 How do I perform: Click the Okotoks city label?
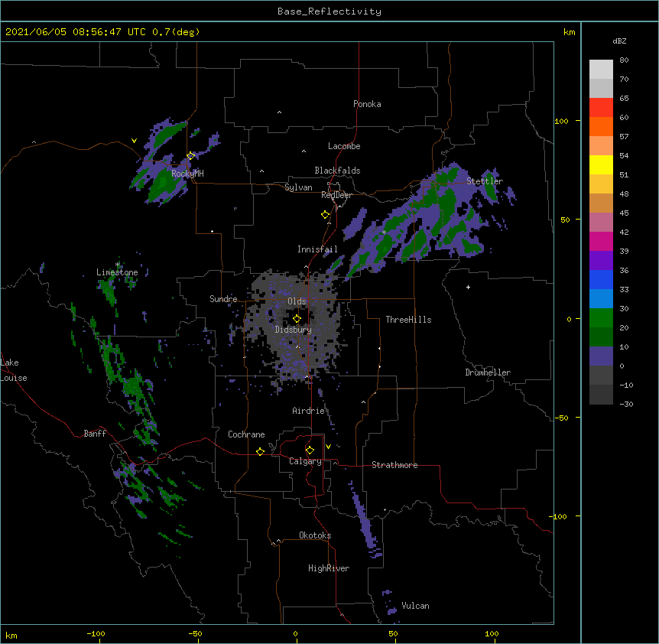coord(315,535)
